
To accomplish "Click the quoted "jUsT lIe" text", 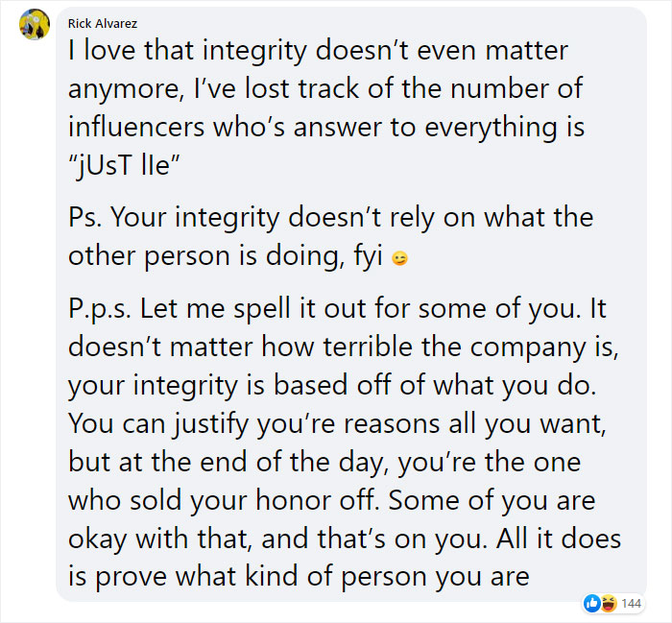I will point(124,165).
